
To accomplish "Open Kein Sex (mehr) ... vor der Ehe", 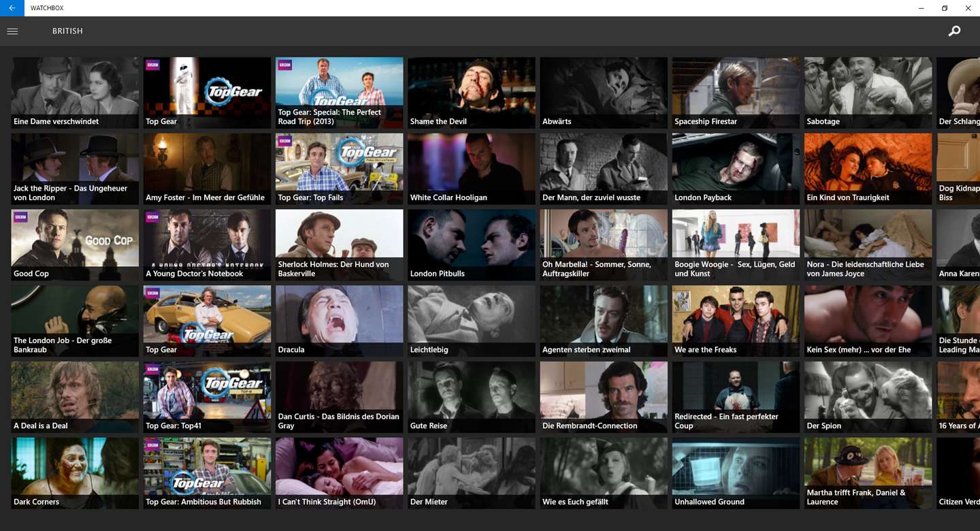I will pos(868,321).
